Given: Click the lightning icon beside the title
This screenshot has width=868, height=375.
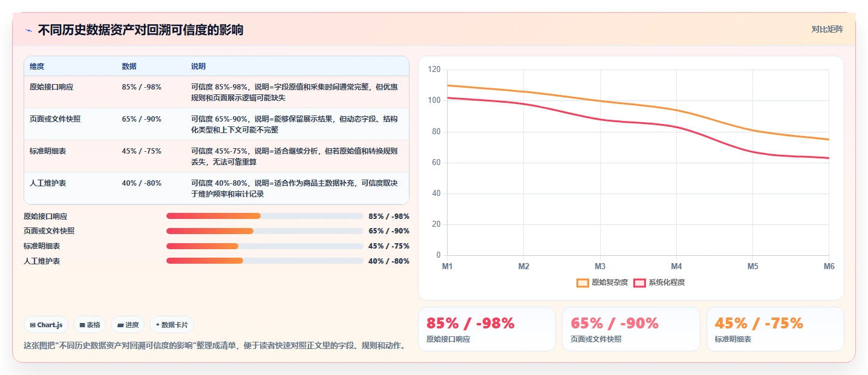Looking at the screenshot, I should [x=28, y=30].
